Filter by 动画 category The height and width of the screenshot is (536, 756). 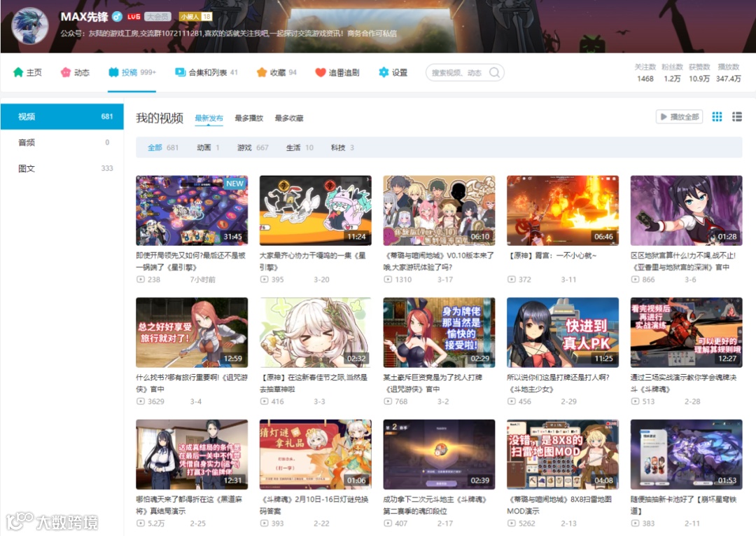tap(208, 148)
